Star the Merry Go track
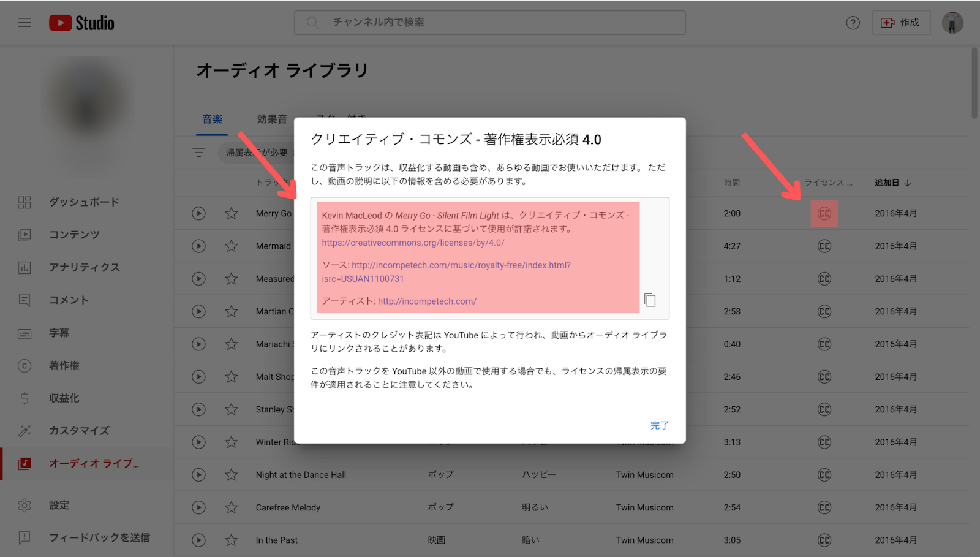The image size is (980, 557). pos(231,213)
